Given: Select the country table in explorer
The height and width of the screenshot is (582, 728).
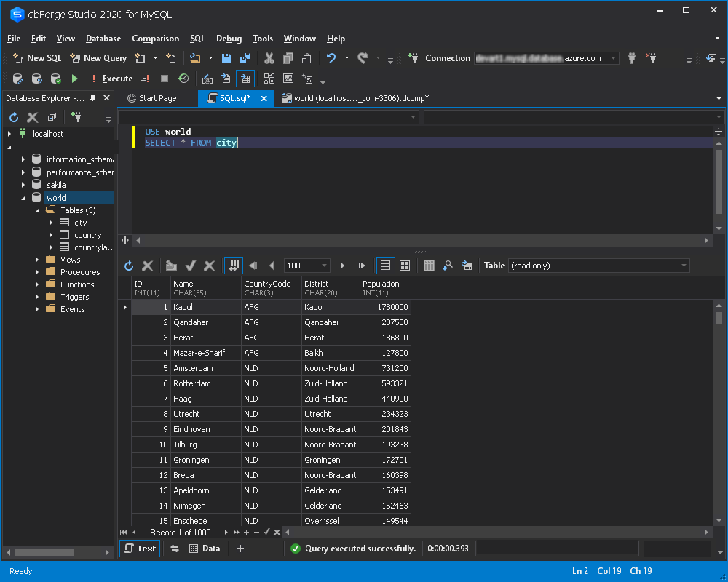Looking at the screenshot, I should point(87,235).
